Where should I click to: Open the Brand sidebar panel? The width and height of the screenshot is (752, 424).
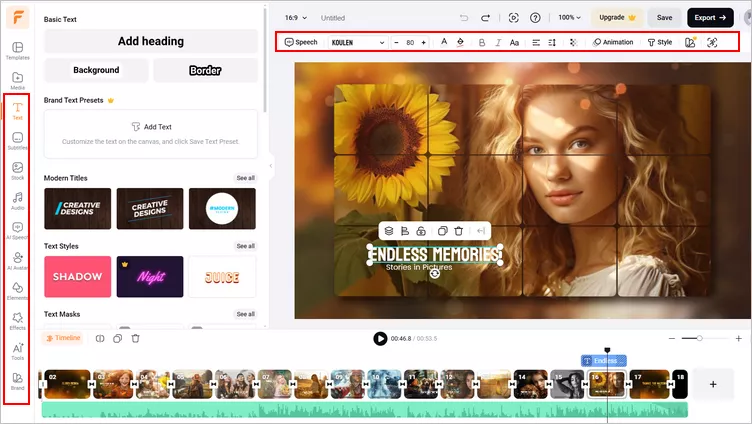point(18,381)
